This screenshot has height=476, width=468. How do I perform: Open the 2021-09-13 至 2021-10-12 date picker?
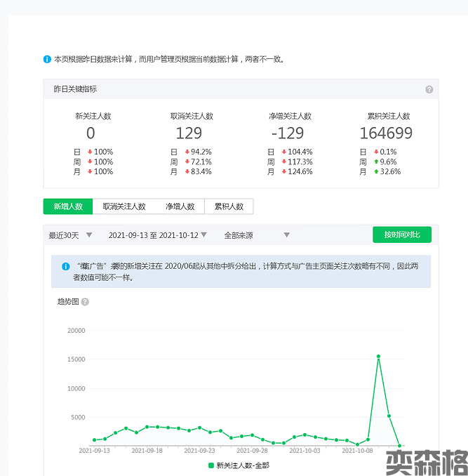[158, 234]
